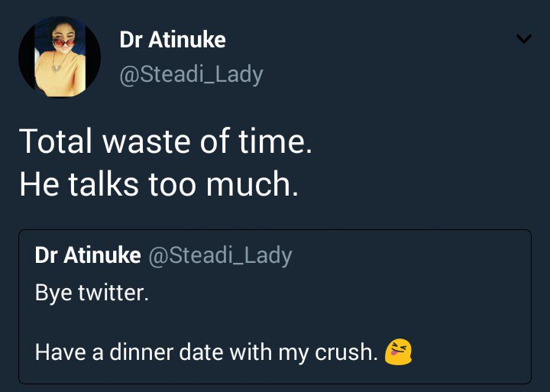The image size is (550, 392).
Task: Select the "He talks too much." line
Action: [158, 185]
